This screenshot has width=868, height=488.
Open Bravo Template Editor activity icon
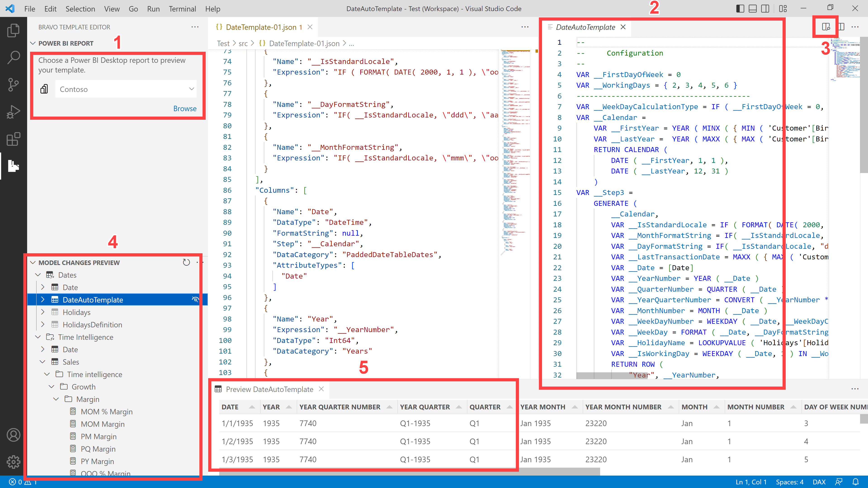[x=13, y=166]
